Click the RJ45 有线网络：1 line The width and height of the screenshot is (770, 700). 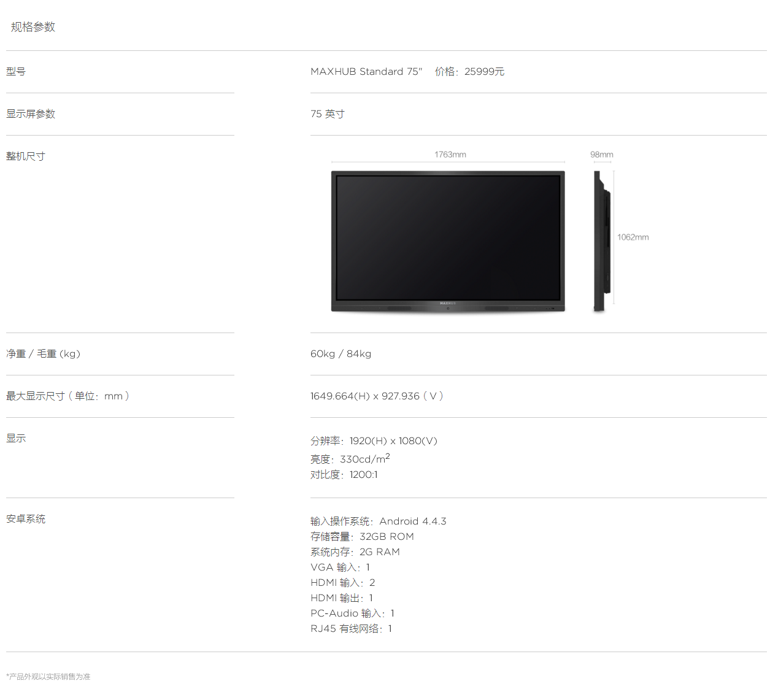click(x=351, y=629)
